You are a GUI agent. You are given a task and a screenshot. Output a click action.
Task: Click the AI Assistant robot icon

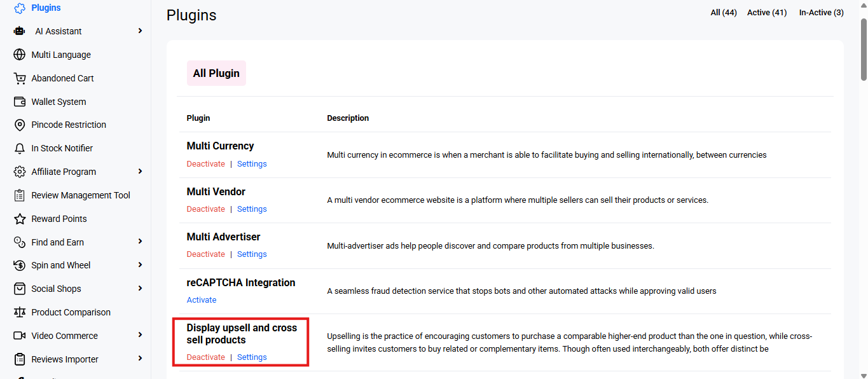point(20,31)
